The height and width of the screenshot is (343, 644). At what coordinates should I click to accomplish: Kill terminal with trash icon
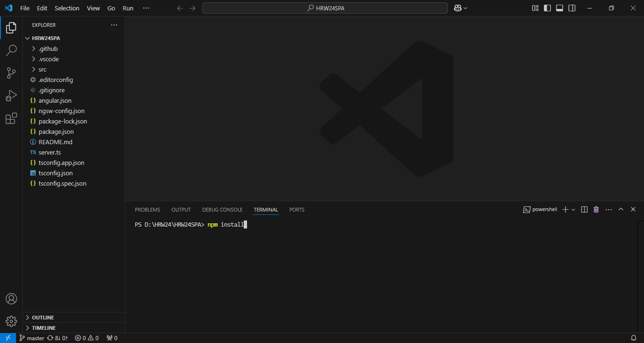[596, 210]
